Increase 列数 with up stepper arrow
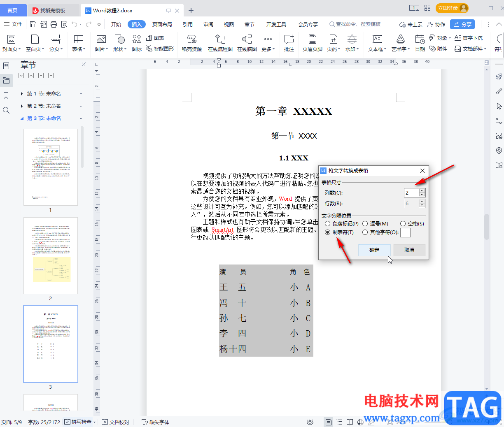The image size is (504, 427). pos(422,190)
